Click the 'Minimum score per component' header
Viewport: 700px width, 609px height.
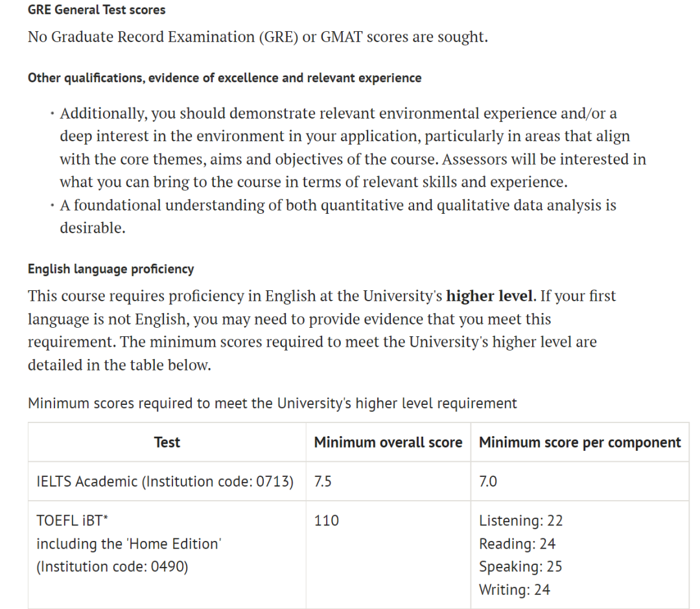pyautogui.click(x=579, y=442)
